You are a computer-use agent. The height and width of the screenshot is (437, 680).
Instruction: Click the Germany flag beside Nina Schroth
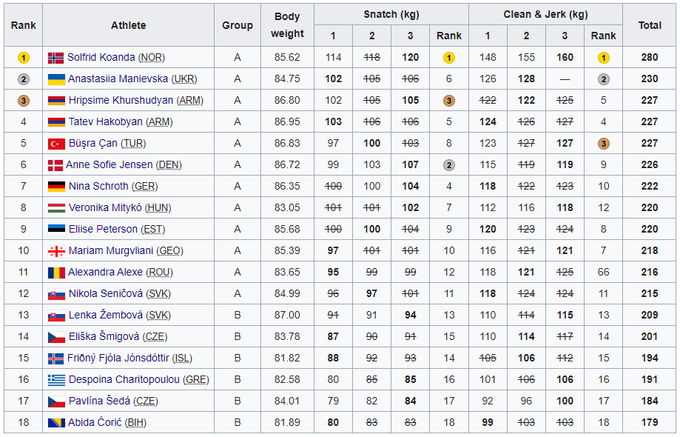coord(55,186)
